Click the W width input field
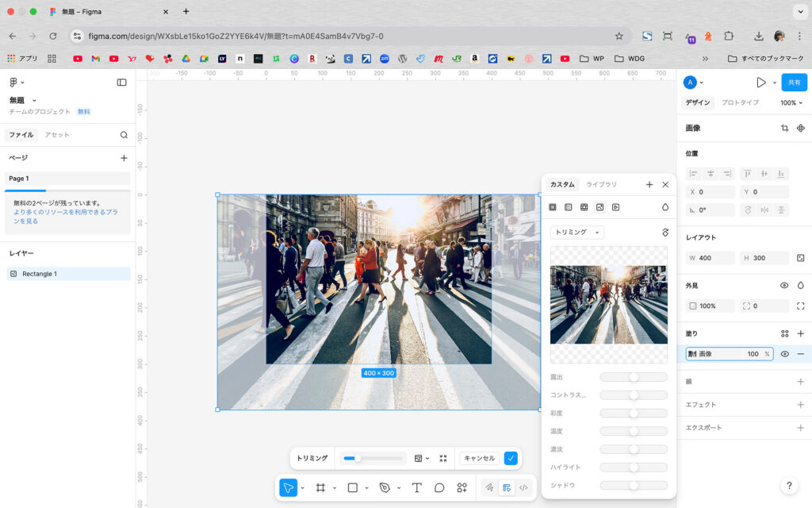 [x=710, y=258]
